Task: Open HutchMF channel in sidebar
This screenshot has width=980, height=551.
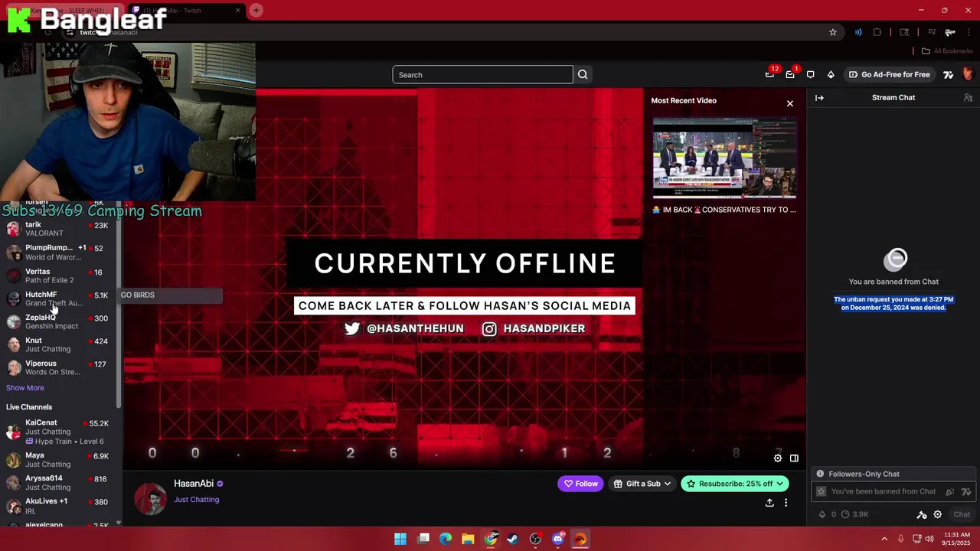Action: [58, 298]
